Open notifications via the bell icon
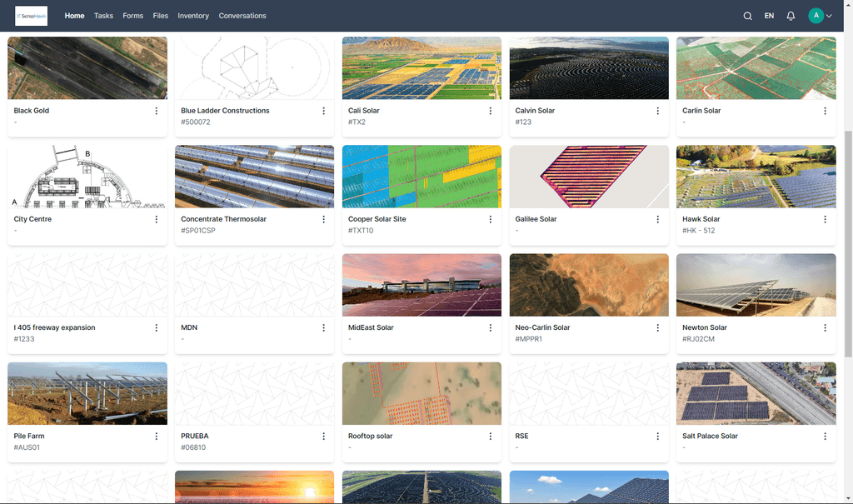Screen dimensions: 853x504 [x=791, y=16]
